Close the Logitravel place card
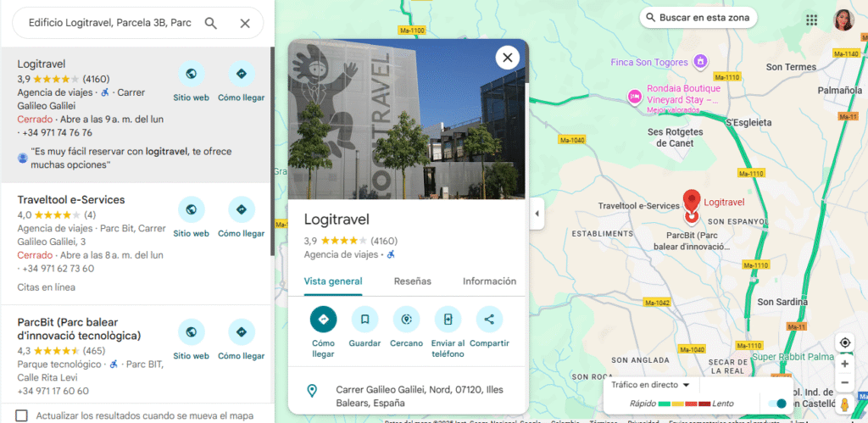The height and width of the screenshot is (423, 868). click(x=508, y=57)
